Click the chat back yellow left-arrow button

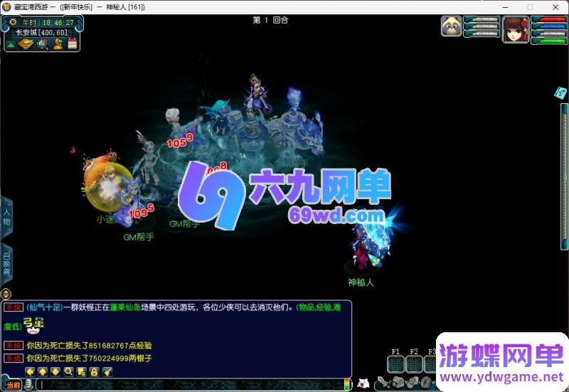30,371
